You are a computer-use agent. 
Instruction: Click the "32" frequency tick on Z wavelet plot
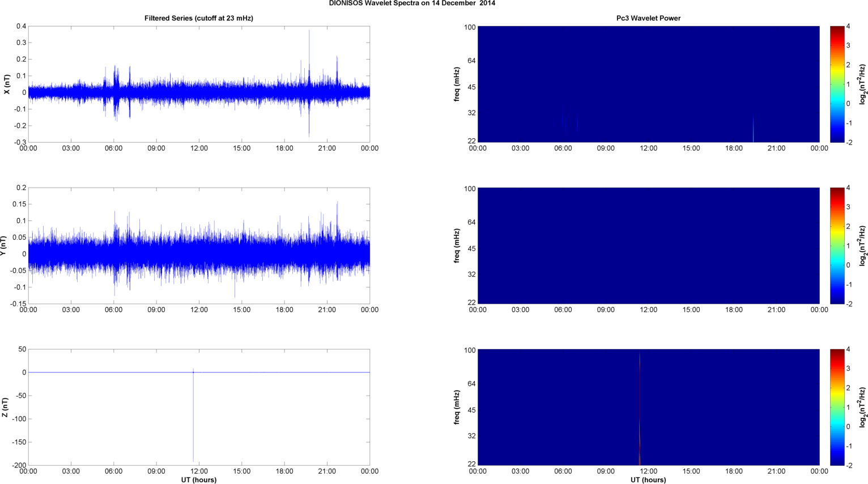click(471, 436)
